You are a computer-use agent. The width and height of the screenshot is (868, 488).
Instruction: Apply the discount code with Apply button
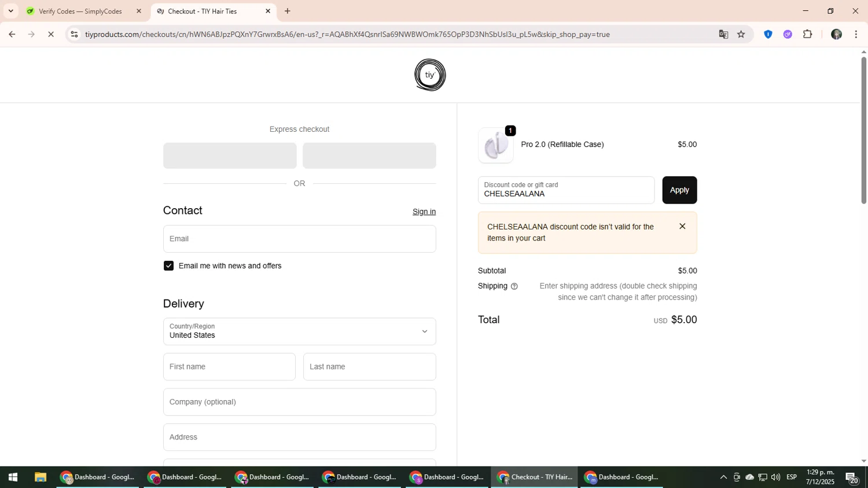(x=679, y=190)
